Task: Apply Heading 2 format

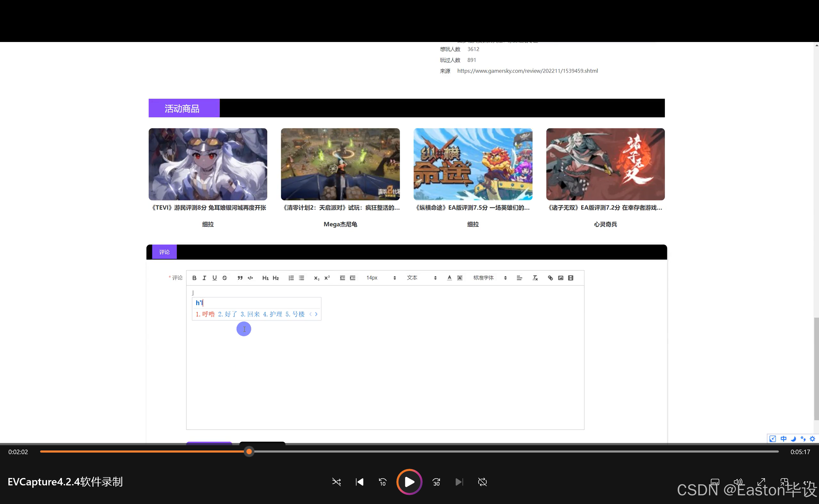Action: tap(276, 278)
